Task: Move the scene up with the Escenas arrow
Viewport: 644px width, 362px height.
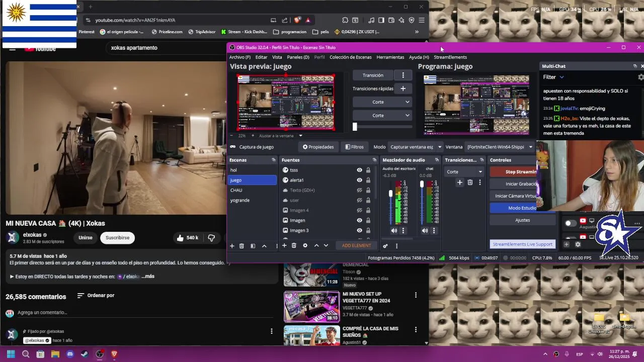Action: coord(264,246)
